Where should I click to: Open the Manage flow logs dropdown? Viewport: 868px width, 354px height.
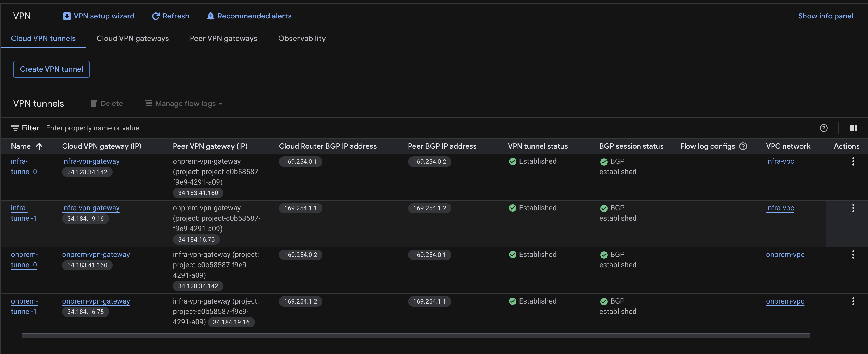point(184,103)
